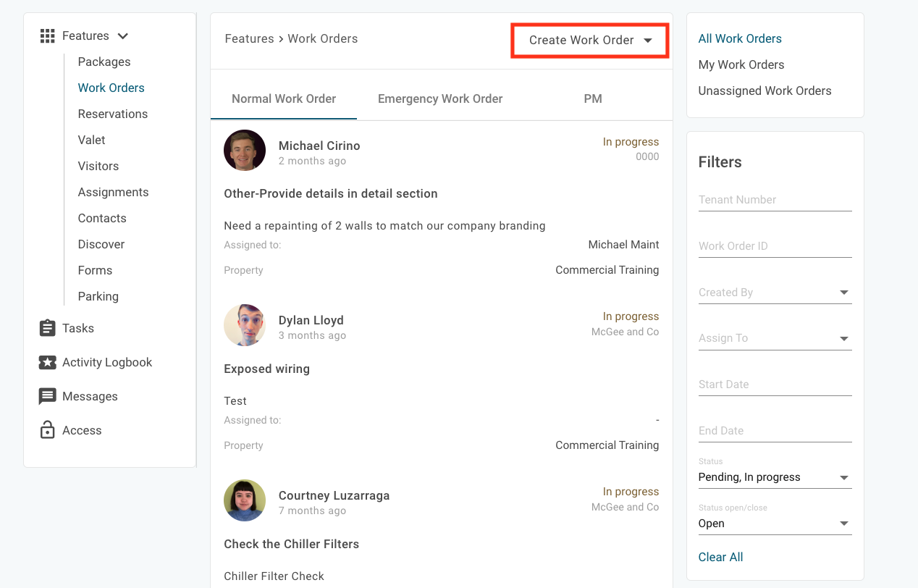Open Status open/close dropdown set to Open
918x588 pixels.
point(775,524)
